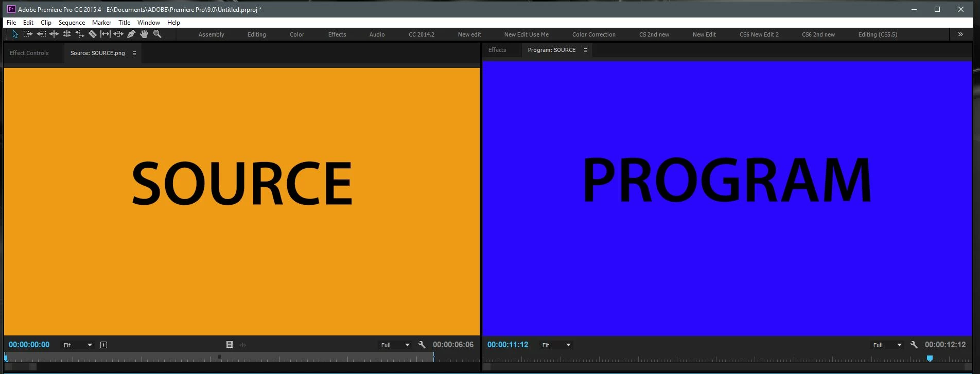
Task: Open the Window menu
Action: 148,23
